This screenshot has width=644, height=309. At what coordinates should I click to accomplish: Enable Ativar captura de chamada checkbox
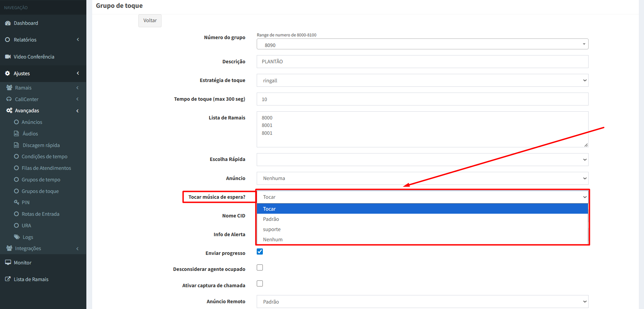coord(260,283)
